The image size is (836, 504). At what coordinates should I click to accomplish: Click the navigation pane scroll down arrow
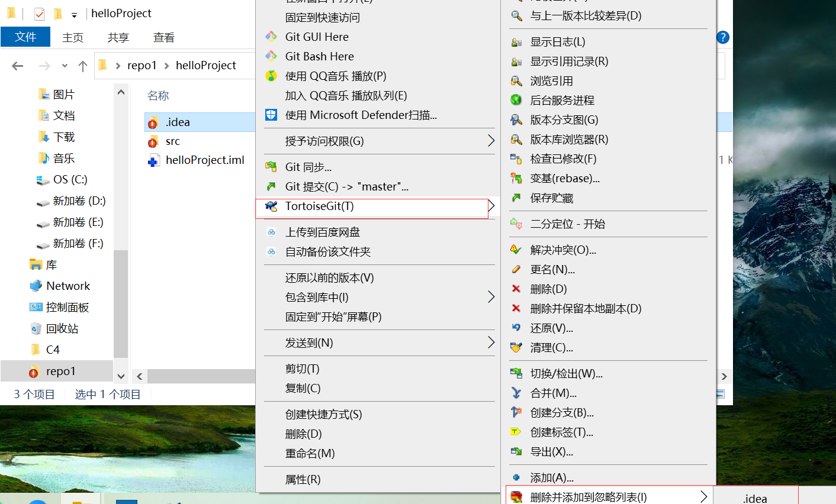pos(121,376)
